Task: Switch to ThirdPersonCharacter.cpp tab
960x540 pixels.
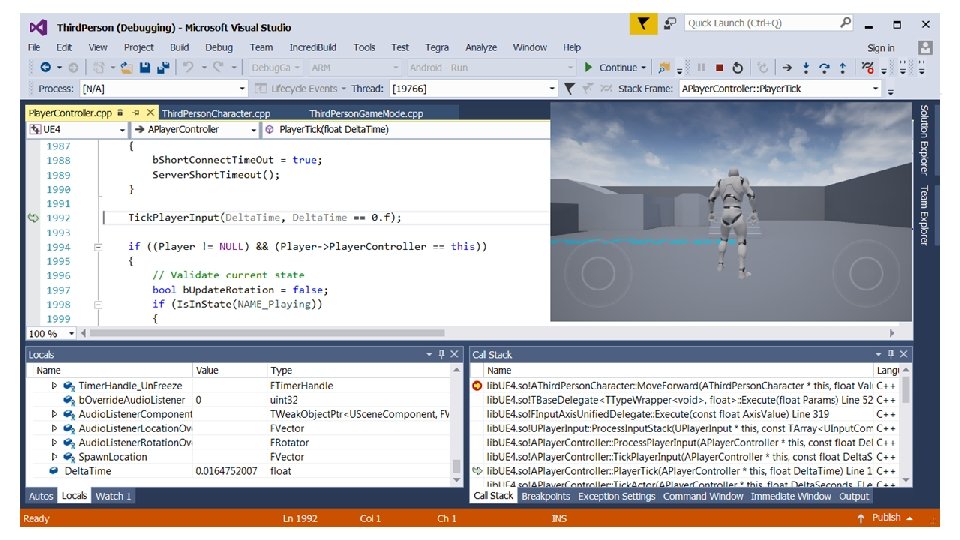Action: [x=216, y=113]
